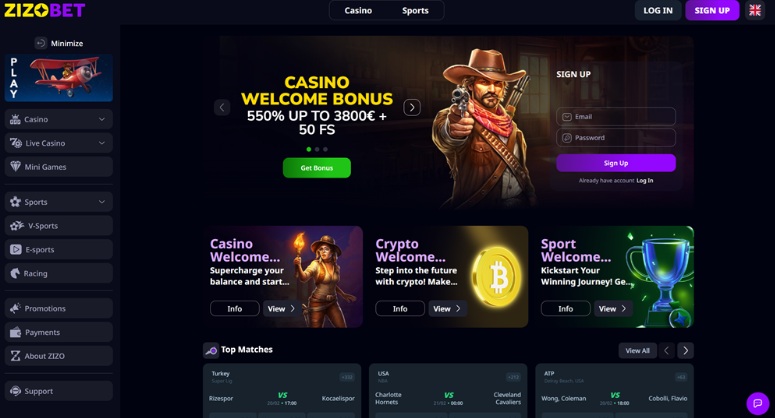Select the first banner carousel dot
775x418 pixels.
coord(308,149)
